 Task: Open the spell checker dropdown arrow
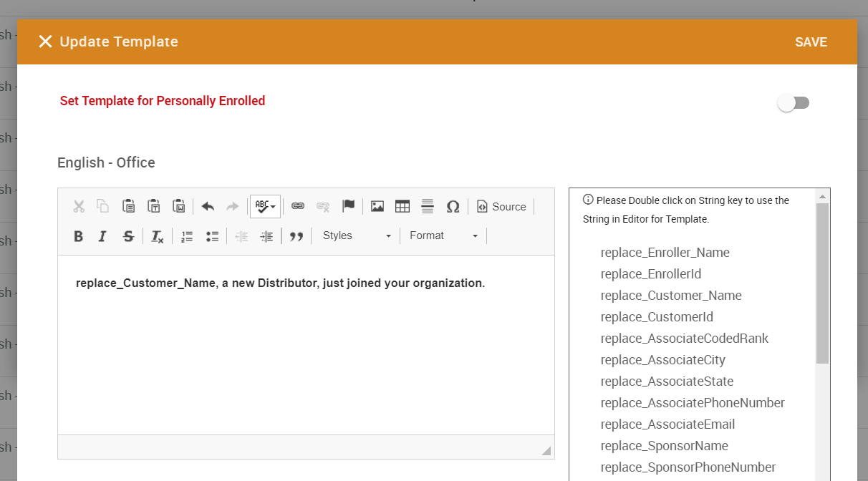click(273, 207)
